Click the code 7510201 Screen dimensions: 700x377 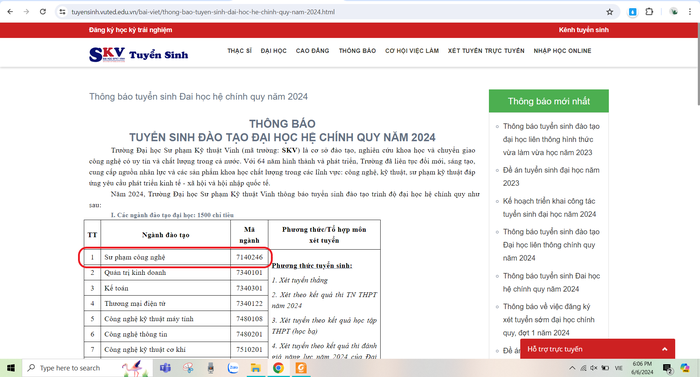point(249,349)
